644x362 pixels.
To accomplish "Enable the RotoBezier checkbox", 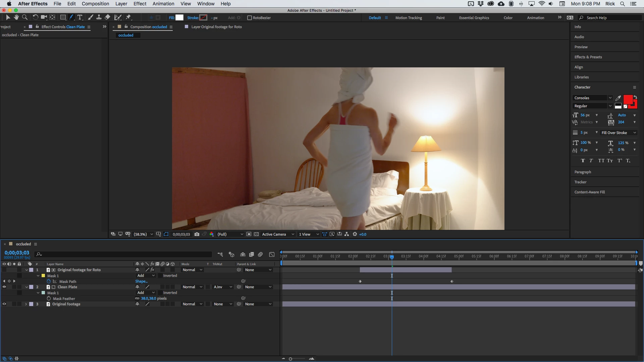I will click(x=249, y=18).
